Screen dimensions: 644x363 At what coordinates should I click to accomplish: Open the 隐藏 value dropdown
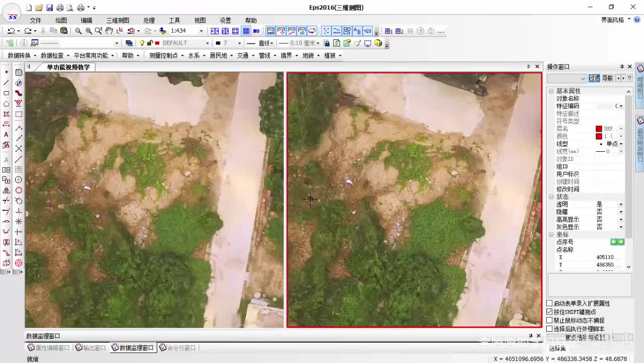click(621, 212)
